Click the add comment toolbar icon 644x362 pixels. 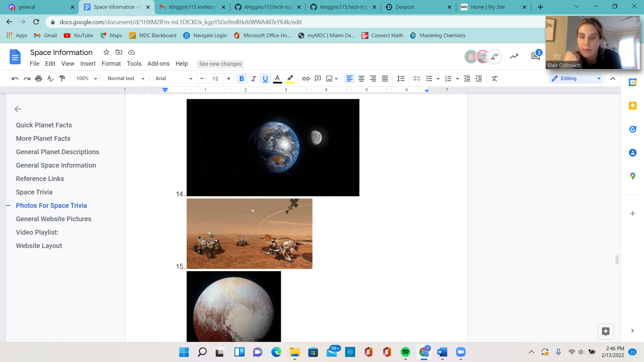click(318, 78)
